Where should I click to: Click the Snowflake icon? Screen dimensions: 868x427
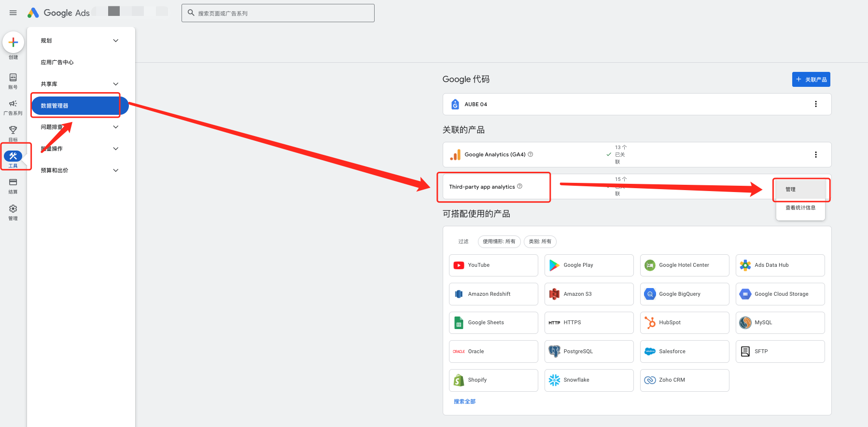(x=554, y=380)
